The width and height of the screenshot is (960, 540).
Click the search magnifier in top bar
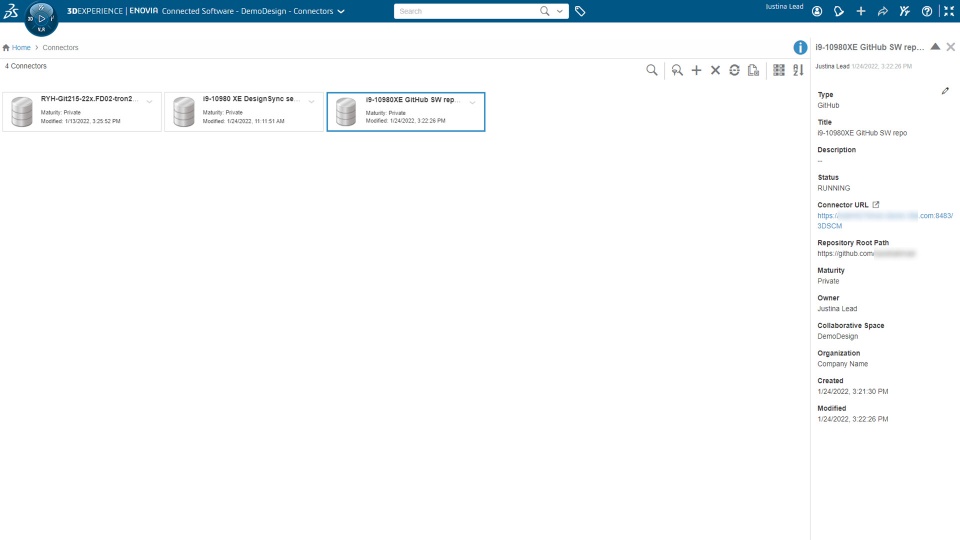[544, 11]
